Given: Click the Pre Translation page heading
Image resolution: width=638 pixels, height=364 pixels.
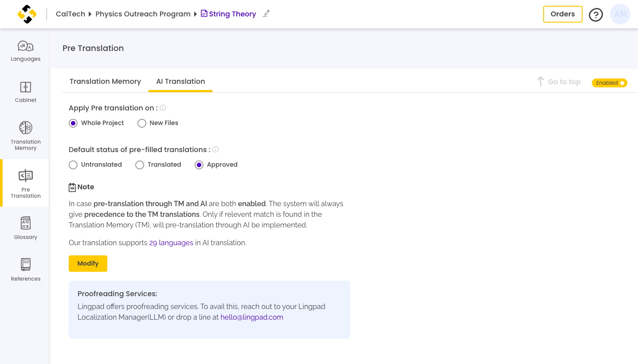Looking at the screenshot, I should 93,48.
